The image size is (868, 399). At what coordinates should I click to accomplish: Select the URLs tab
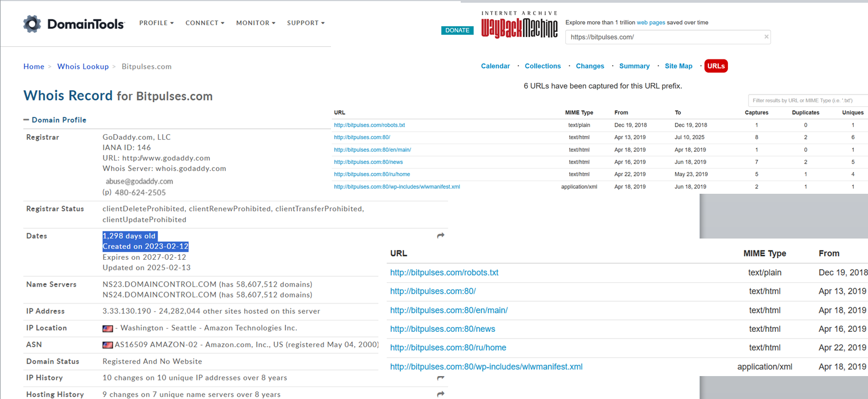[716, 66]
